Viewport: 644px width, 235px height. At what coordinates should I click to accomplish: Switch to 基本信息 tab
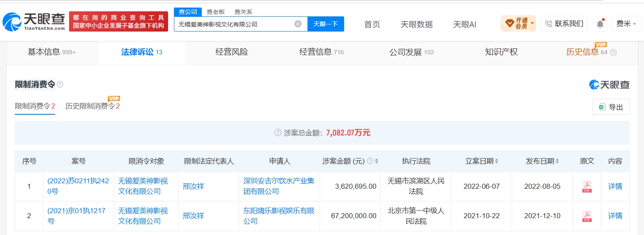click(51, 52)
